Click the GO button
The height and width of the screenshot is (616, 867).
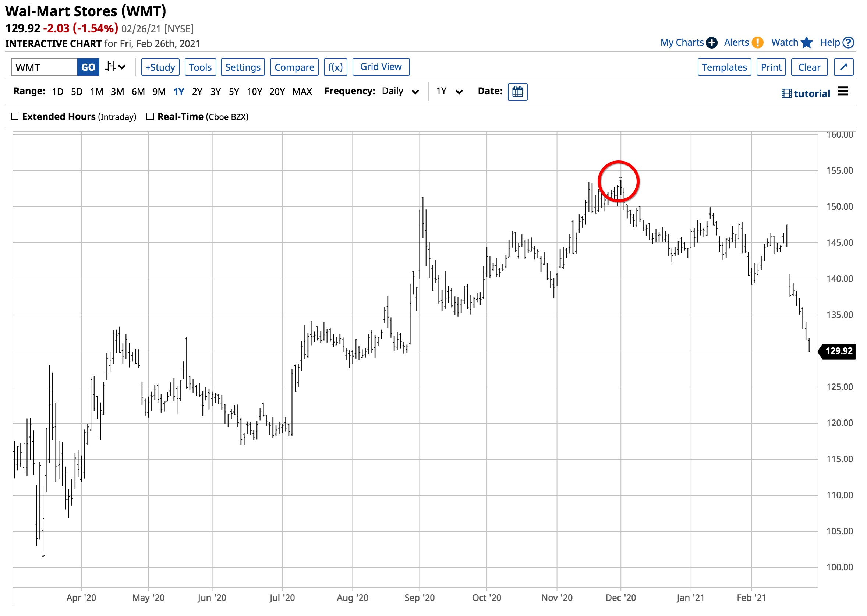88,67
